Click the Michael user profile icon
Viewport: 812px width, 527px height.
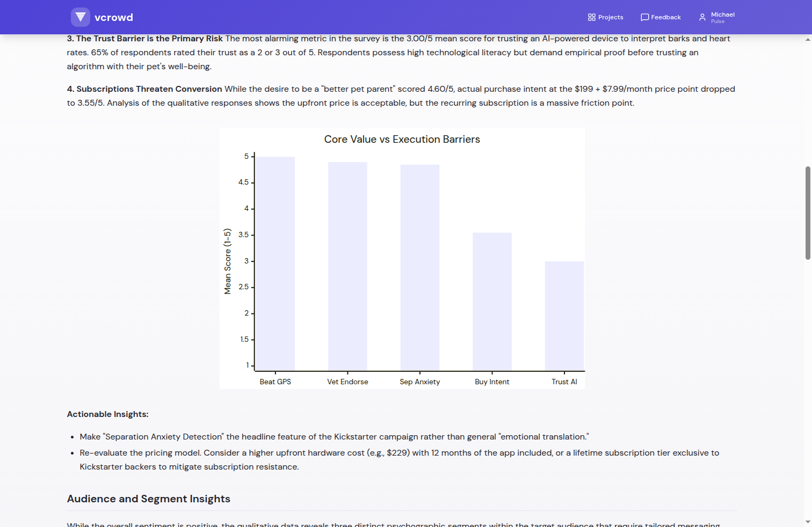[702, 17]
